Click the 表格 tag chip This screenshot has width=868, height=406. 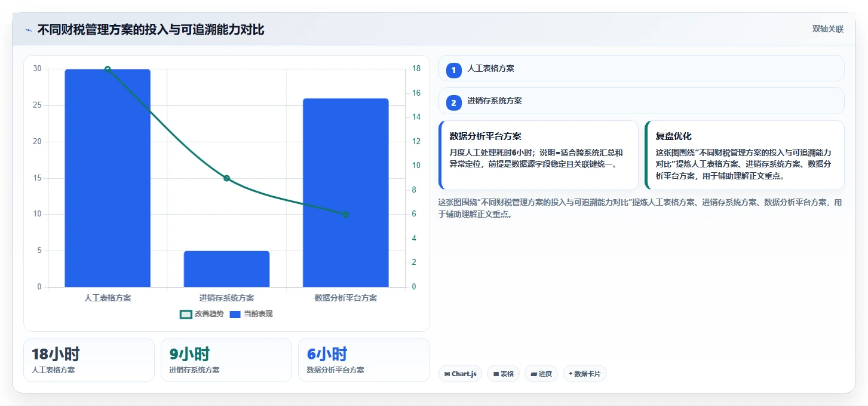coord(504,374)
